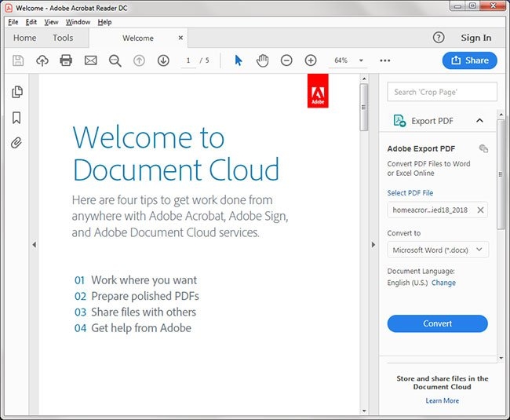
Task: Expand the Microsoft Word format dropdown
Action: pyautogui.click(x=438, y=250)
